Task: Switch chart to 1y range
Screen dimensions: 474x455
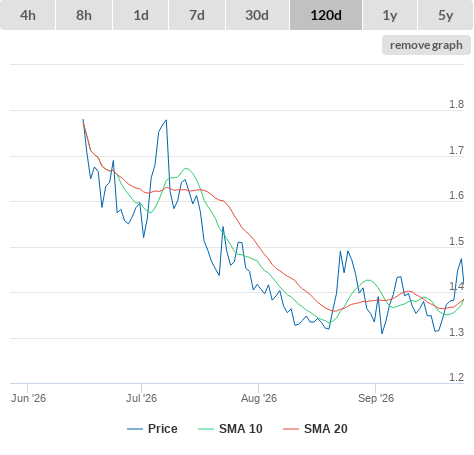Action: point(390,15)
